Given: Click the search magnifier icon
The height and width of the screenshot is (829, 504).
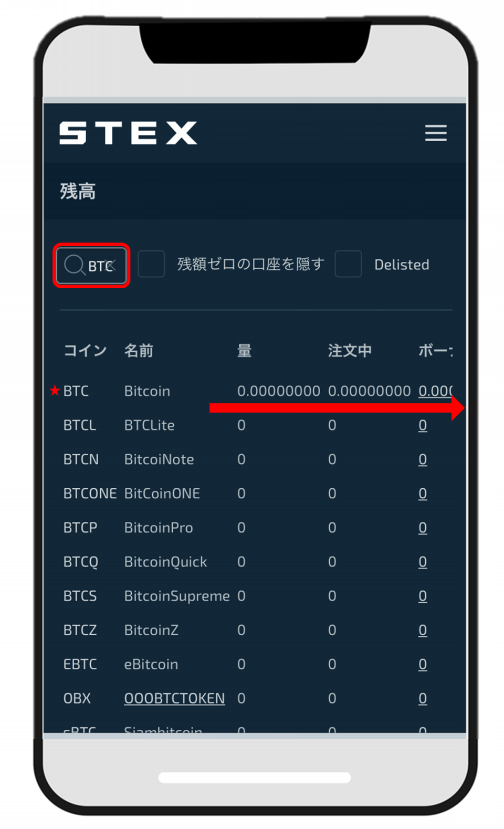Looking at the screenshot, I should point(74,265).
